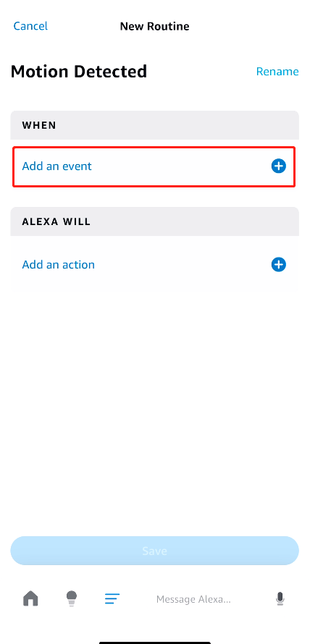Open the Home tab house icon
310x644 pixels.
tap(30, 598)
